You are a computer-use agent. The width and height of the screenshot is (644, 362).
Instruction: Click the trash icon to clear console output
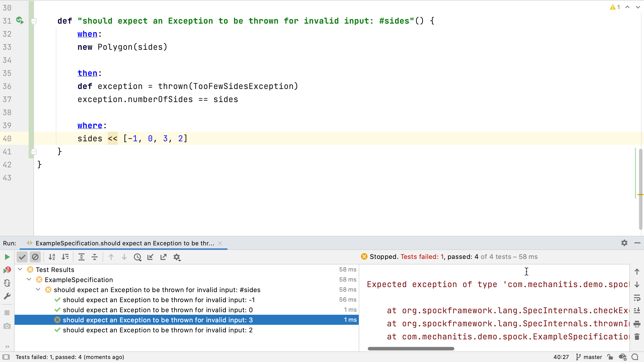637,336
